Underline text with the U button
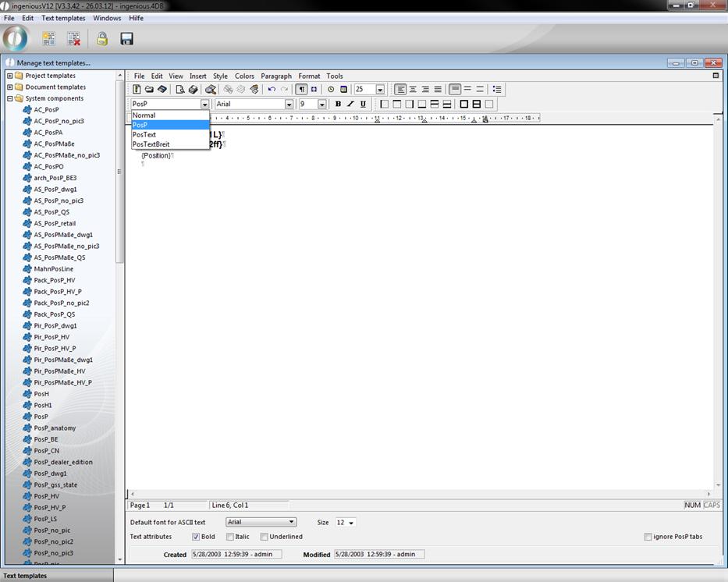728x582 pixels. [363, 104]
